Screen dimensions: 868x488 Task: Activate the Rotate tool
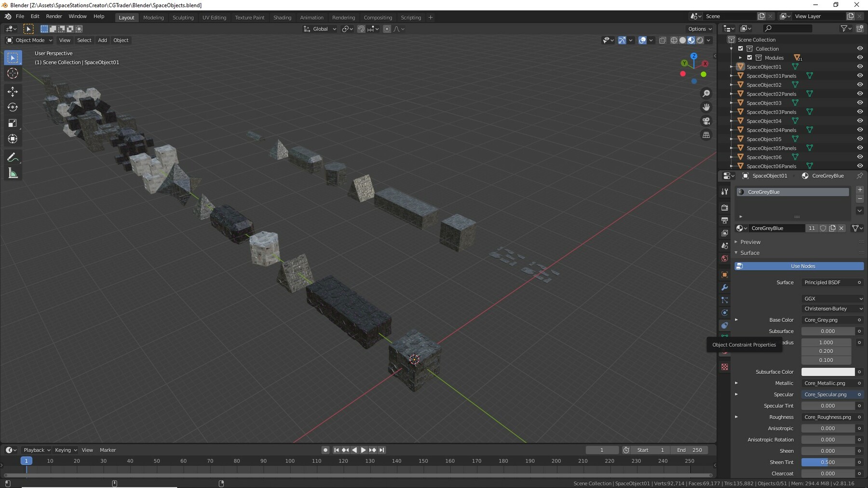(x=13, y=107)
